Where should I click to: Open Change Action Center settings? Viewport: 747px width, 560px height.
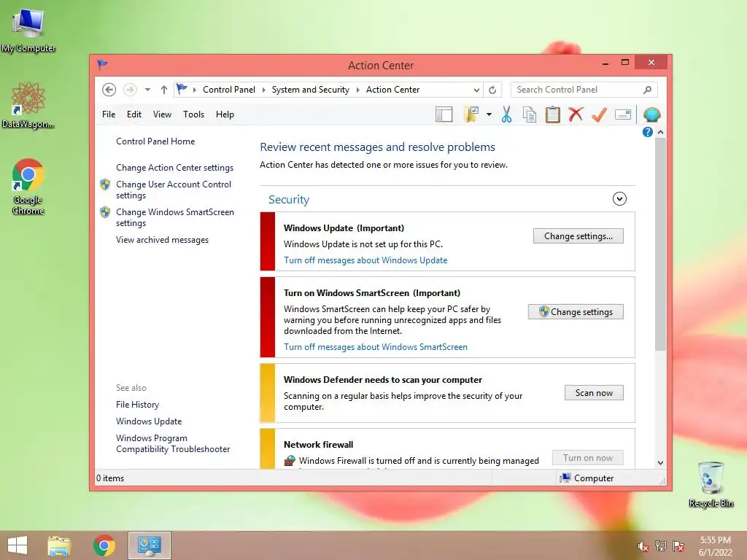click(174, 168)
